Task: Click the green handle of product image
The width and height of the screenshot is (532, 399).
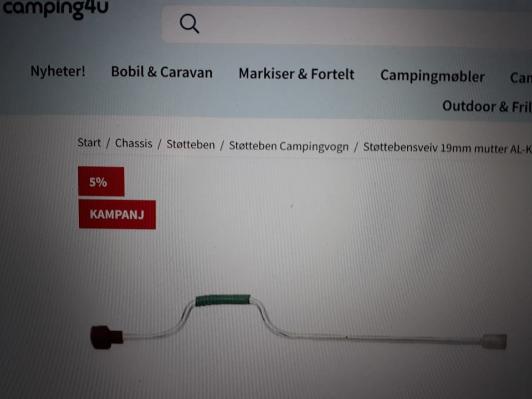Action: [x=223, y=300]
